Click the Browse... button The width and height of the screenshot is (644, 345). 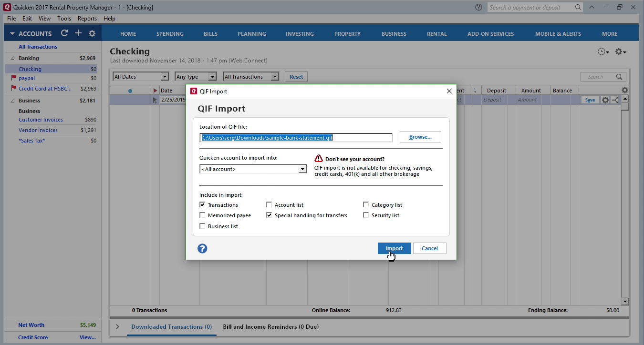click(x=420, y=137)
